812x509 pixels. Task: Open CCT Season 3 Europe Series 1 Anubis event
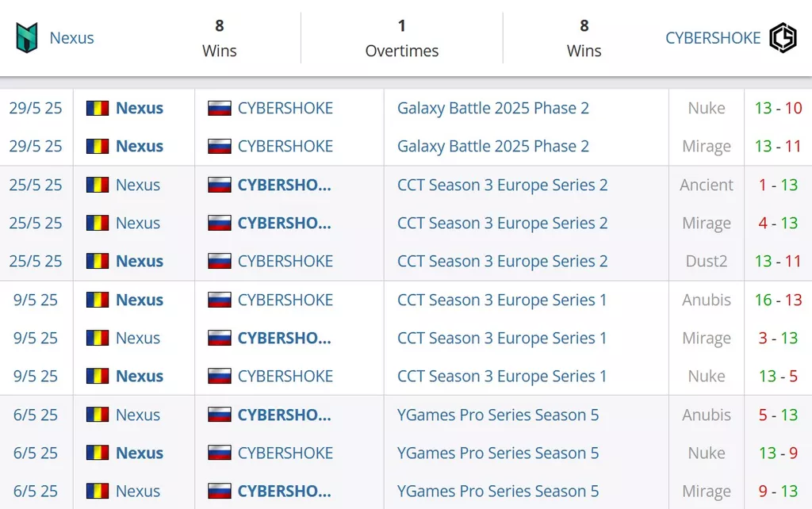point(502,300)
